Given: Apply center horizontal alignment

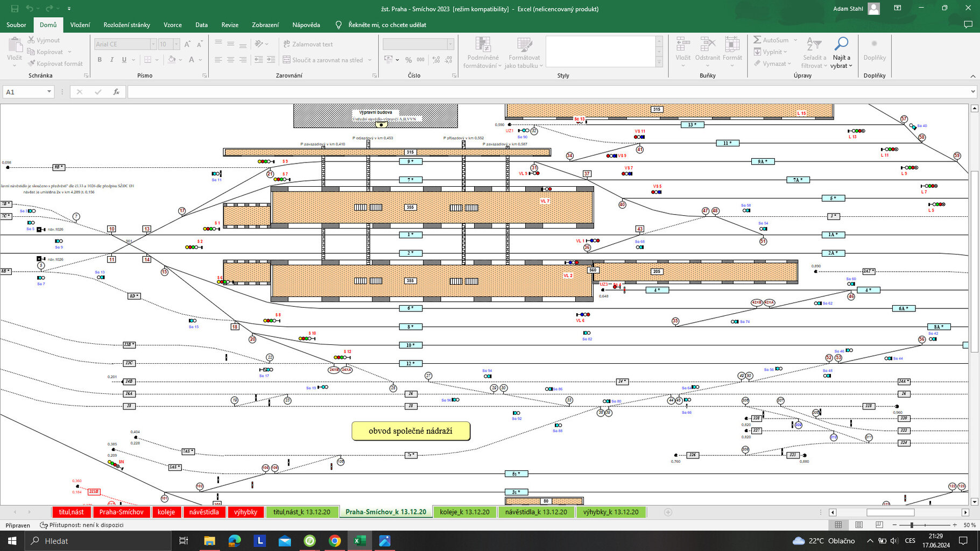Looking at the screenshot, I should tap(230, 60).
